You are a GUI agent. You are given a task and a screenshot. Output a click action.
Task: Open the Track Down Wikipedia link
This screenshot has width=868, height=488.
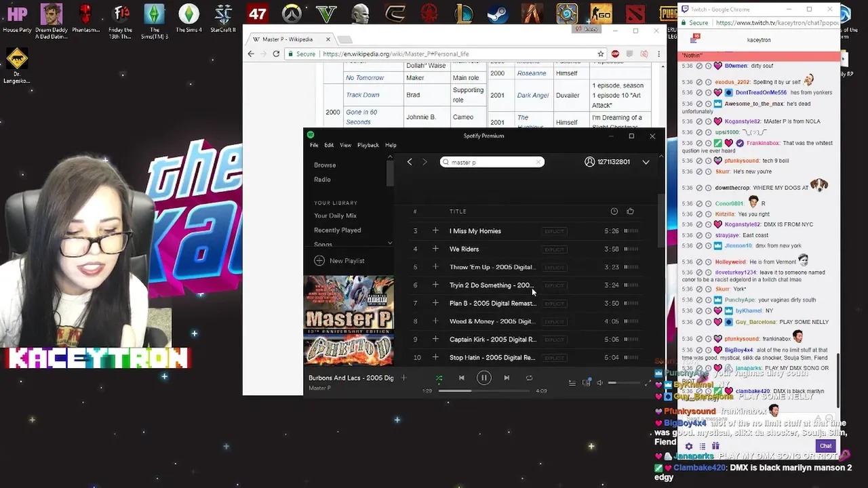[x=363, y=95]
